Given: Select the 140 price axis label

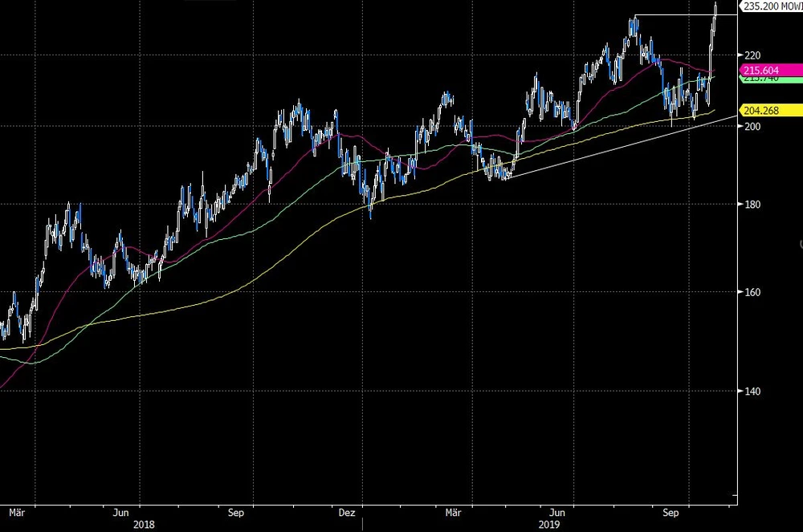Looking at the screenshot, I should (752, 392).
